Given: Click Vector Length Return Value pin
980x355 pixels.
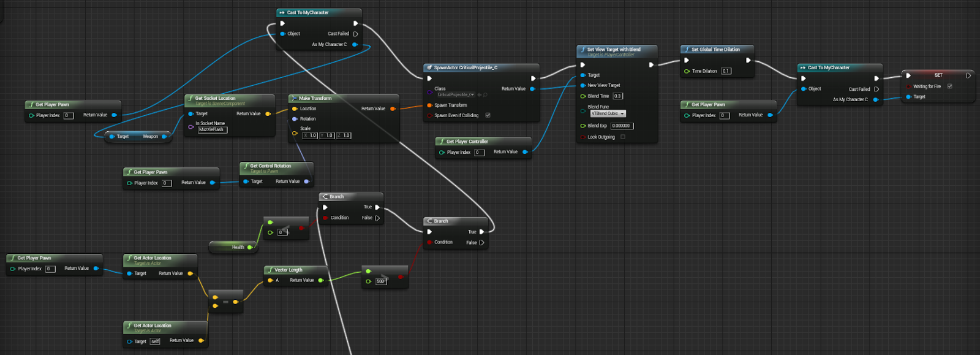Looking at the screenshot, I should pos(320,280).
